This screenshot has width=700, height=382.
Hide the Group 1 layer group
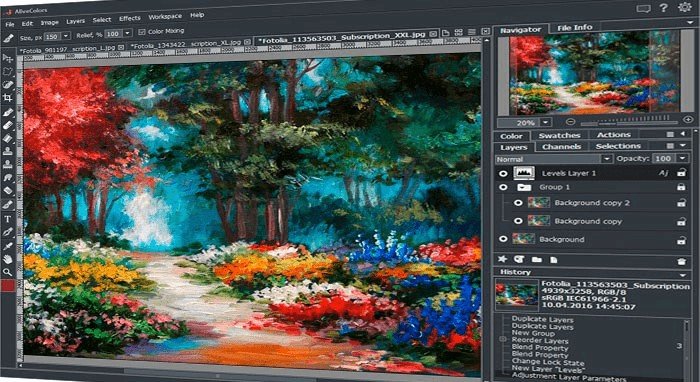[x=503, y=187]
